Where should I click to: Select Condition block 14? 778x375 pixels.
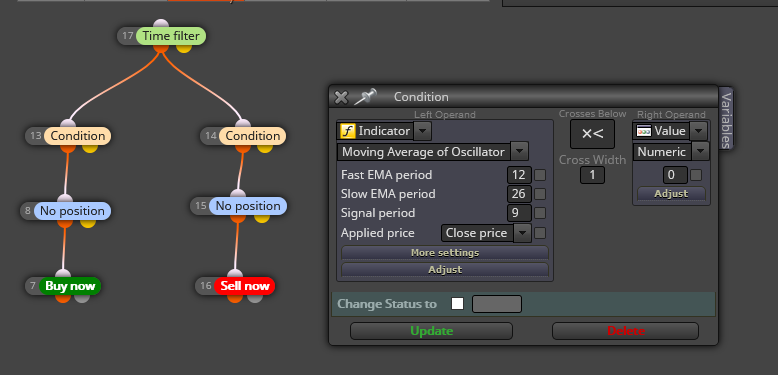(253, 136)
